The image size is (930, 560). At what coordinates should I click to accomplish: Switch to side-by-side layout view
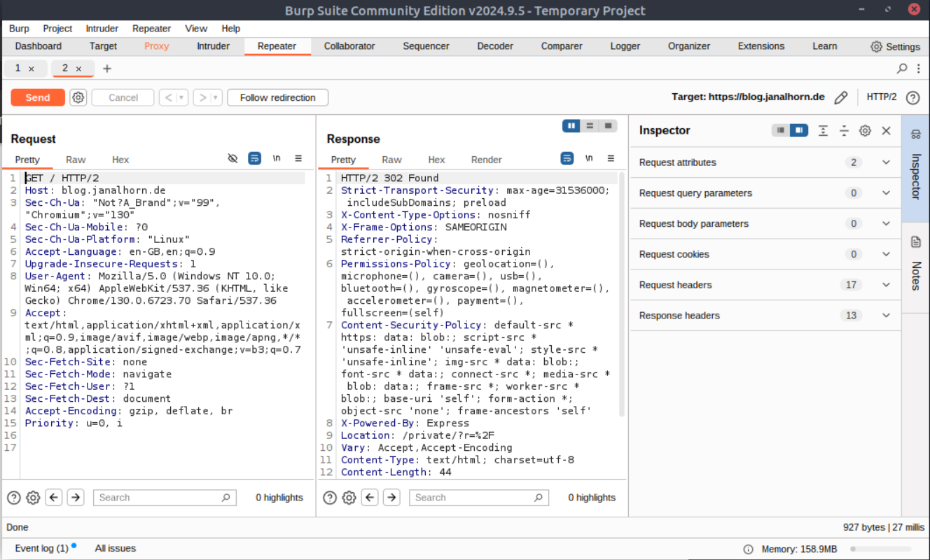[x=572, y=126]
